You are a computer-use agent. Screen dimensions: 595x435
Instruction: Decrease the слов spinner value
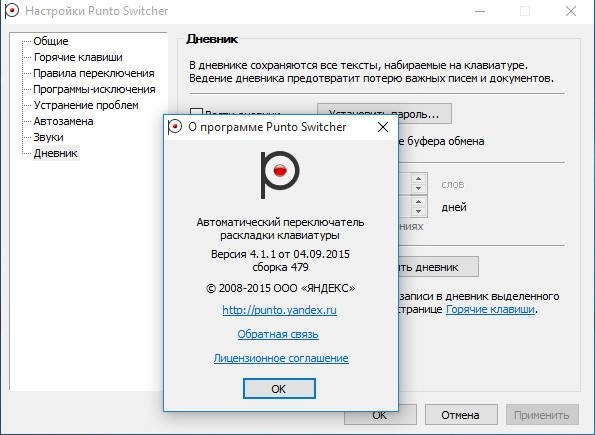point(418,188)
